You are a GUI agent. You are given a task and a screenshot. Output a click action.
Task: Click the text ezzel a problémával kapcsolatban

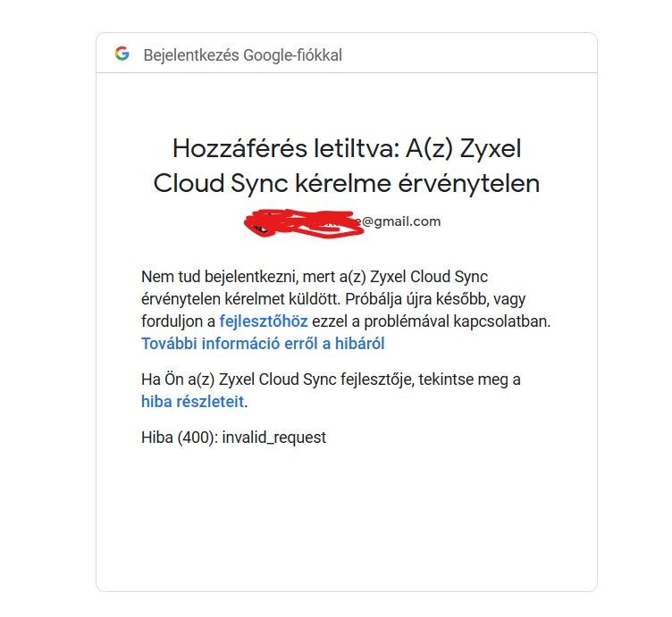click(431, 321)
